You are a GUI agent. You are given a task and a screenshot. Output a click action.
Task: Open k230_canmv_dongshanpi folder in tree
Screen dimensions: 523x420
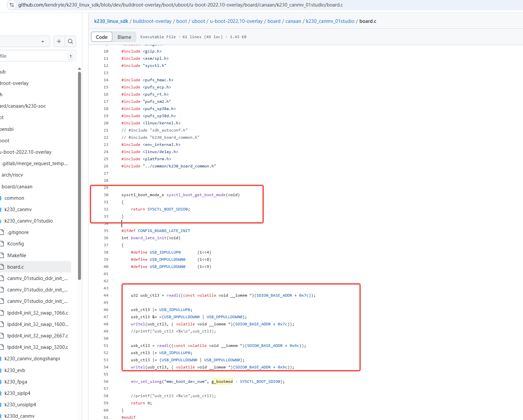[x=32, y=359]
